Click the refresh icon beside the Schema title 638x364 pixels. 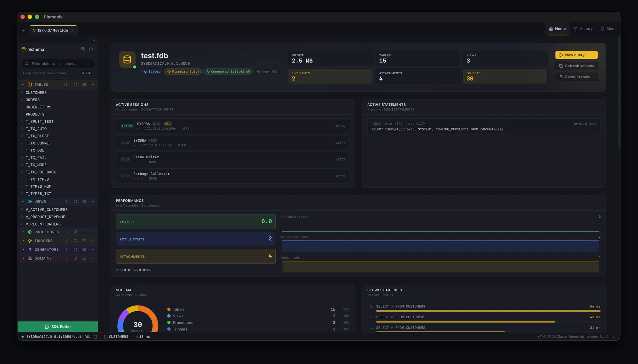pos(91,50)
